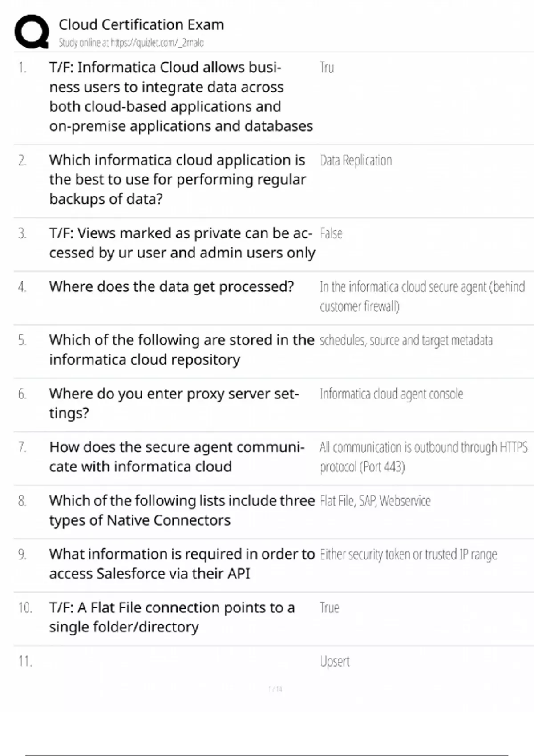Click the security token or trusted IP answer
534x756 pixels.
click(x=408, y=555)
